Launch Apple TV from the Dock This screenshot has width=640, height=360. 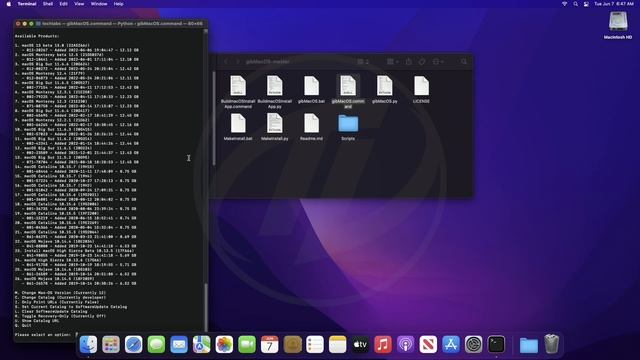(x=360, y=344)
